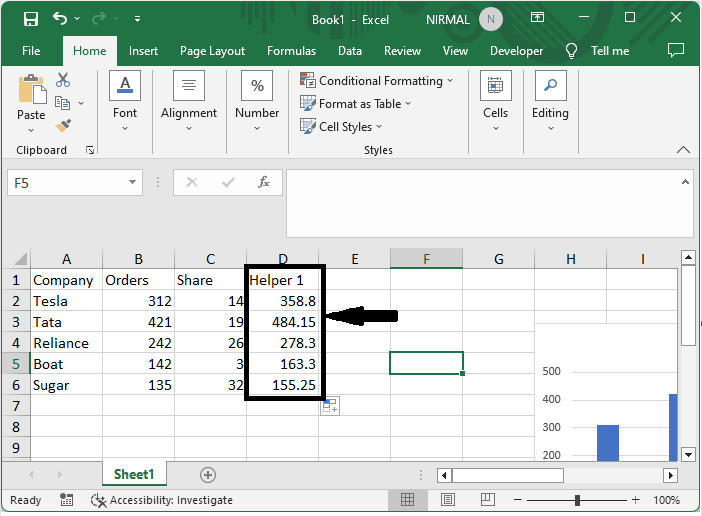Open the Formulas ribbon tab

click(291, 51)
